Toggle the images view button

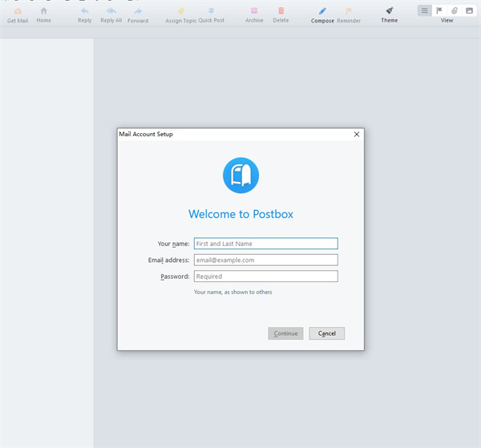470,10
